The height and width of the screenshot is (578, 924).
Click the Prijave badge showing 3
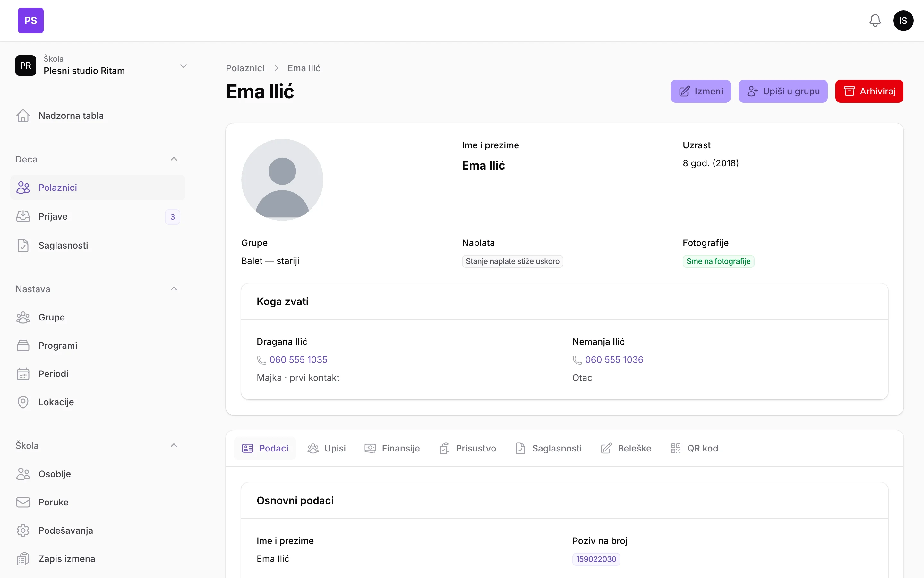[173, 217]
